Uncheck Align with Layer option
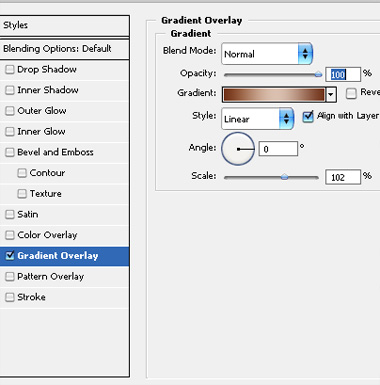Viewport: 380px width, 385px height. [x=308, y=116]
